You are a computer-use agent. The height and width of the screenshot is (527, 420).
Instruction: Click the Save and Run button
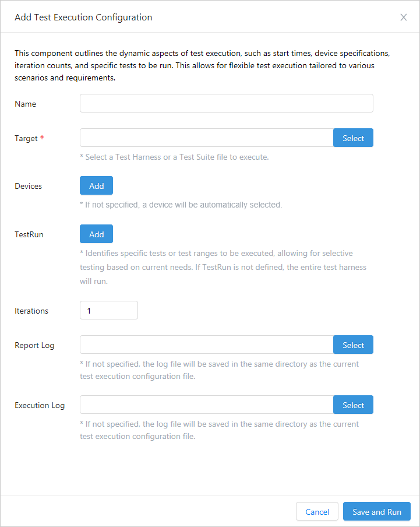[x=376, y=511]
